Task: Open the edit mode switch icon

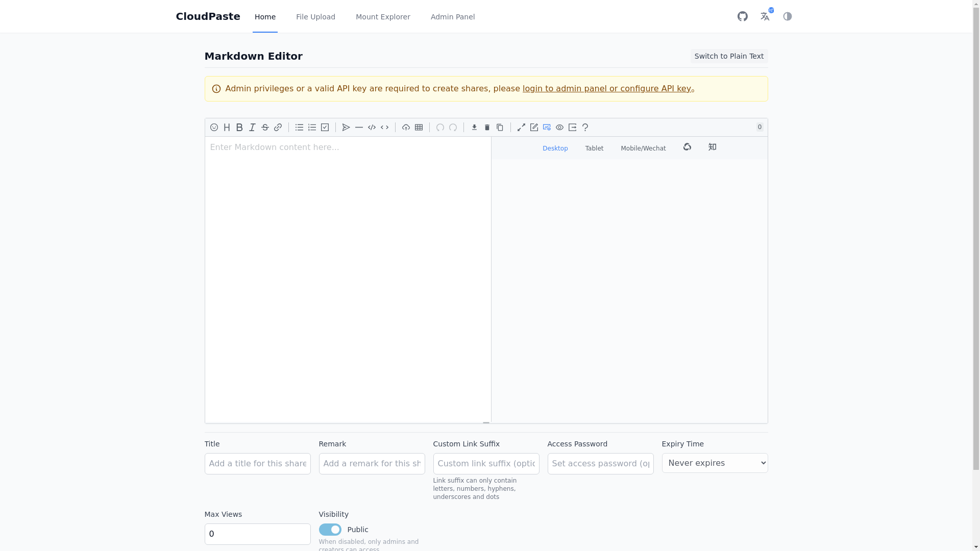Action: (534, 128)
